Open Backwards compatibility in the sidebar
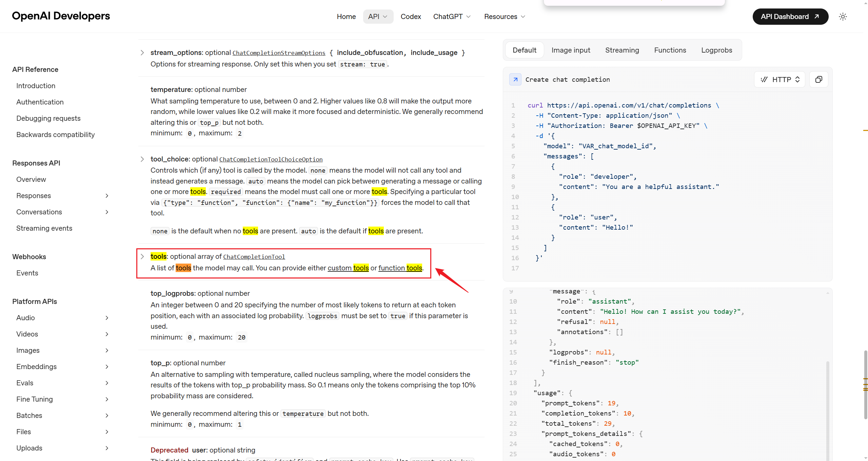 [56, 135]
